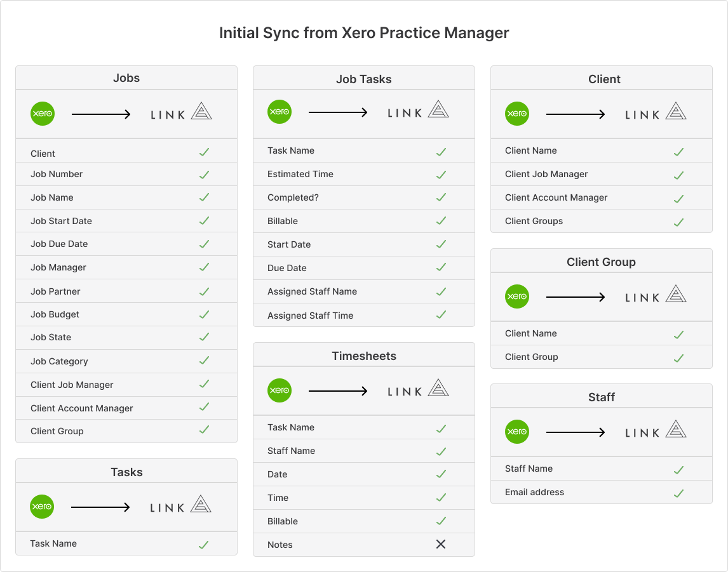Toggle the checkmark beside Job Budget
The image size is (728, 572).
(204, 314)
